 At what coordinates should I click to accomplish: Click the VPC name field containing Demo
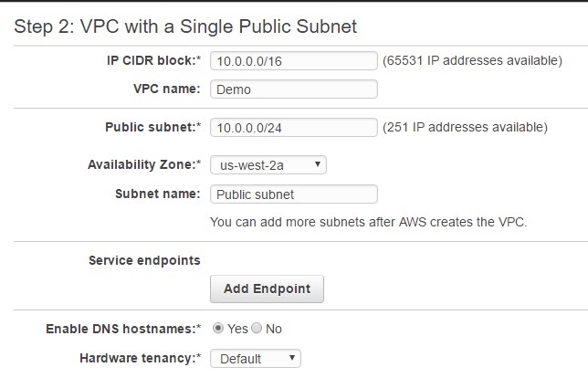click(294, 89)
